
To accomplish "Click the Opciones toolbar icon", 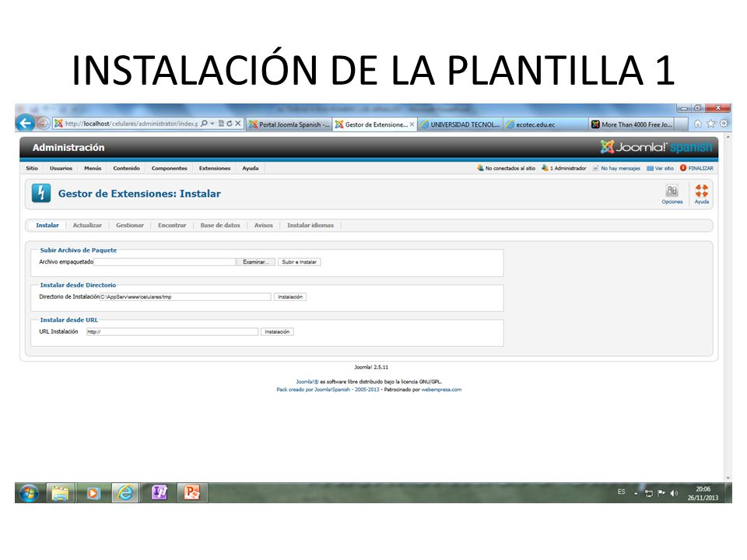I will (672, 194).
